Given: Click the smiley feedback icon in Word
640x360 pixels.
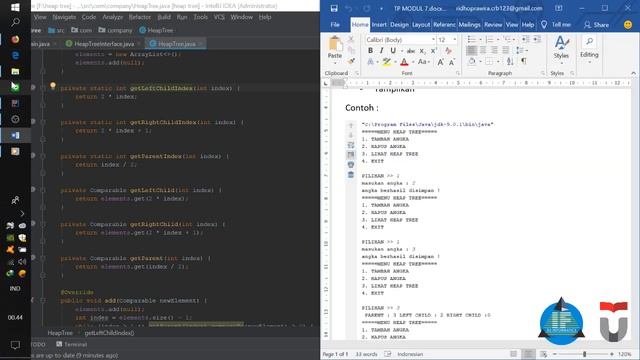Looking at the screenshot, I should [628, 24].
